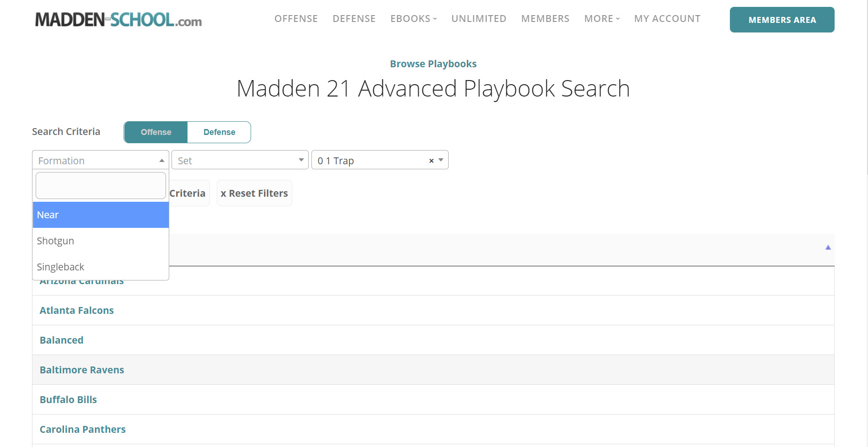
Task: Open the Offense nav item
Action: click(296, 19)
